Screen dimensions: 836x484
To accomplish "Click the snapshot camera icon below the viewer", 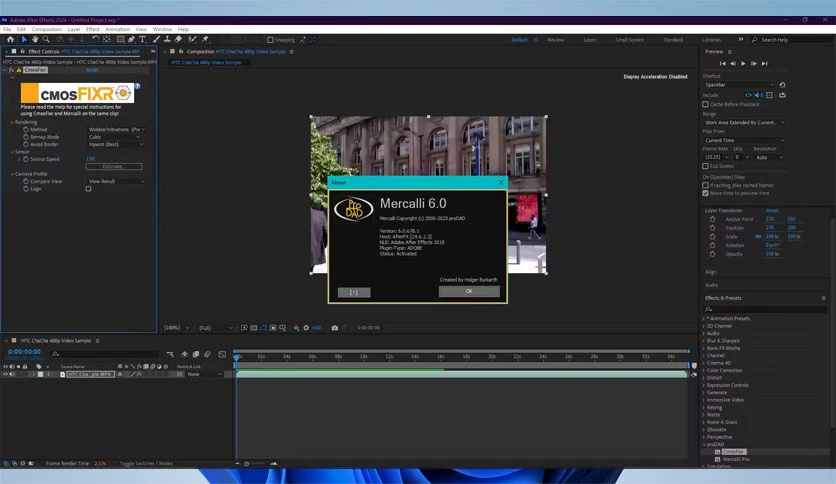I will [x=335, y=328].
